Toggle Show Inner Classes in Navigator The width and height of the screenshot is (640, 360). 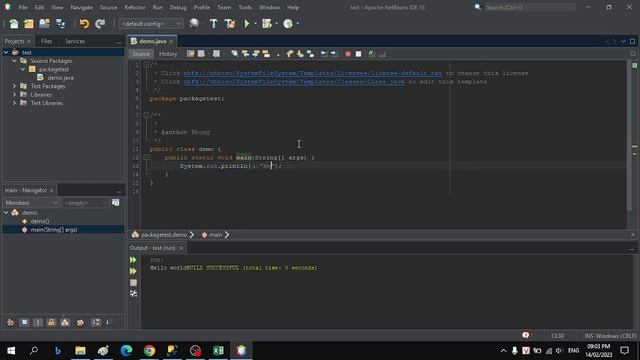[65, 322]
